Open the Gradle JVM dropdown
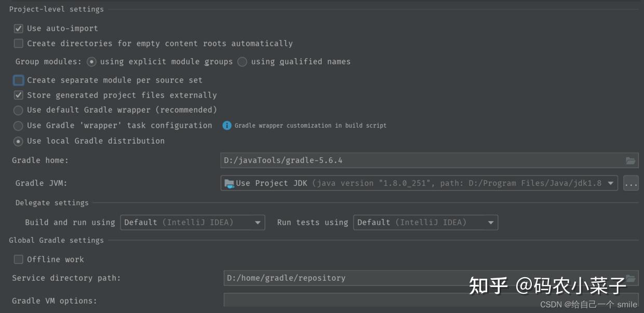 point(610,183)
